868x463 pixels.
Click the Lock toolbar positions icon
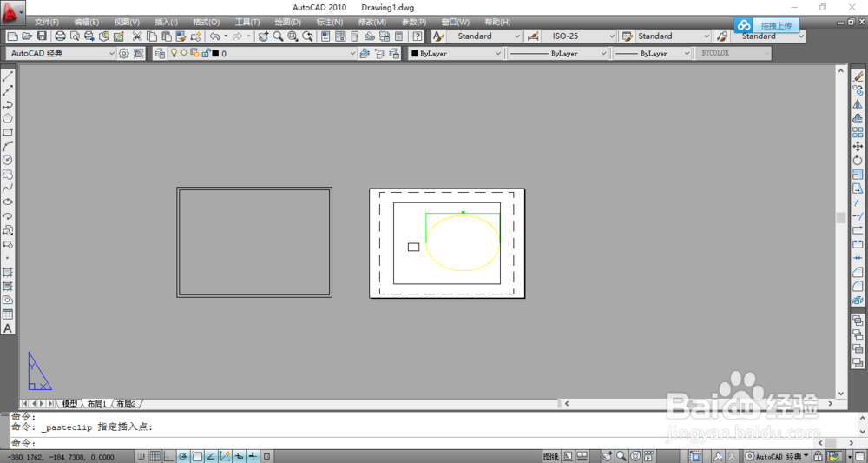point(819,456)
